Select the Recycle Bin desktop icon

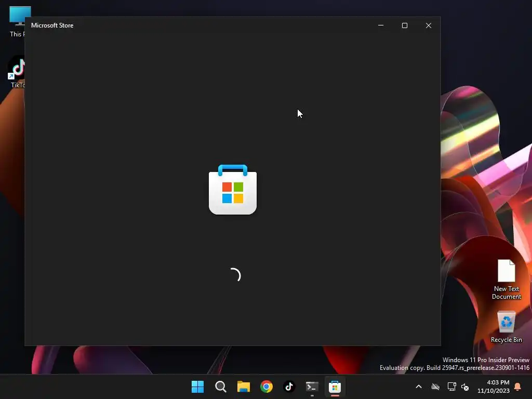[x=506, y=327]
